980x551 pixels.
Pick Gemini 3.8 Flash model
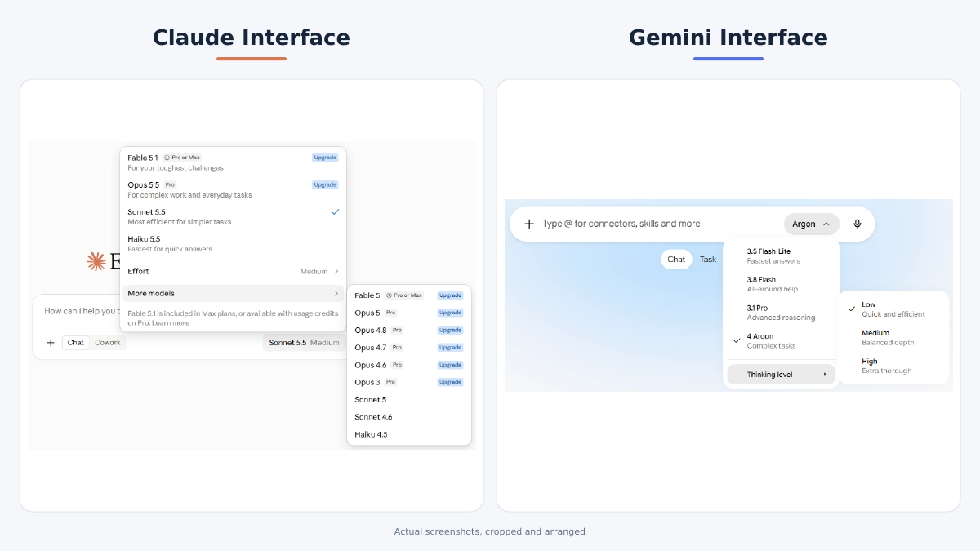[x=781, y=284]
